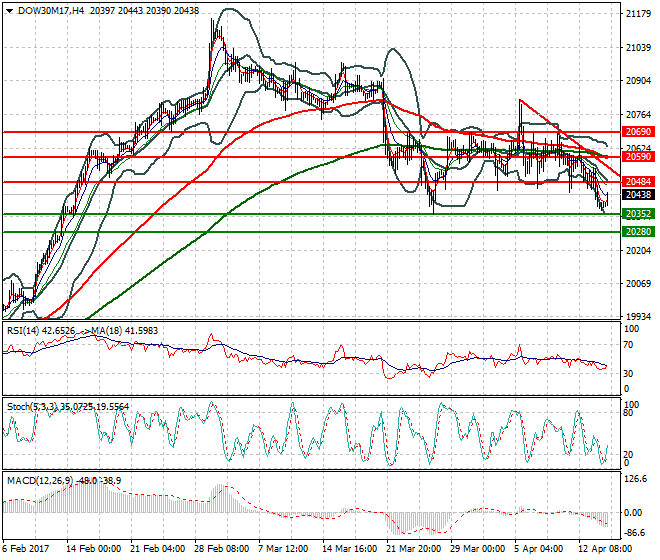
Task: Click the 12 Apr 08:00 time axis label
Action: tap(605, 549)
